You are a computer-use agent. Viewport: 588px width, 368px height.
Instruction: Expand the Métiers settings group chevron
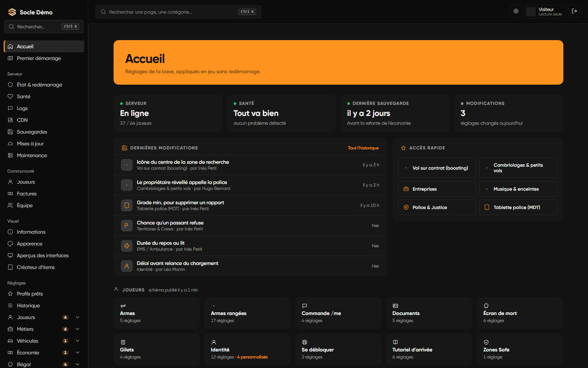tap(78, 329)
